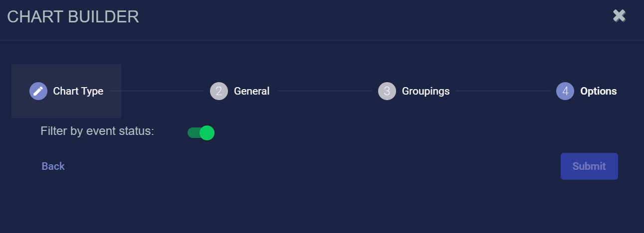Image resolution: width=644 pixels, height=233 pixels.
Task: Select the Options step label
Action: click(x=598, y=91)
